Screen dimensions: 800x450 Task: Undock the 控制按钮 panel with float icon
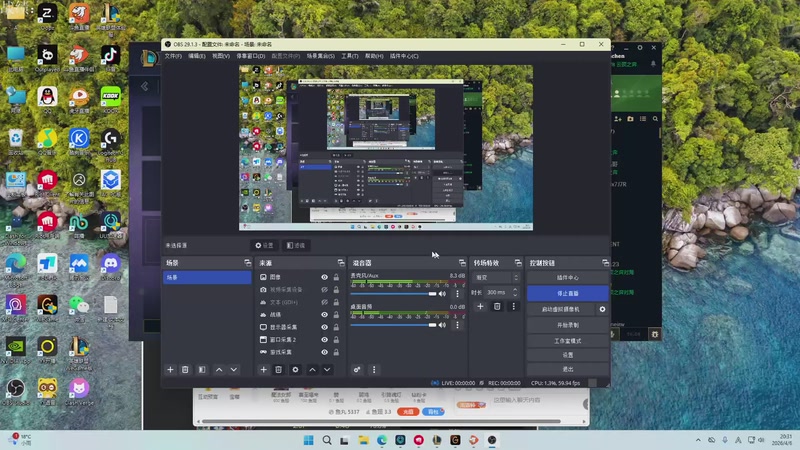pos(605,263)
